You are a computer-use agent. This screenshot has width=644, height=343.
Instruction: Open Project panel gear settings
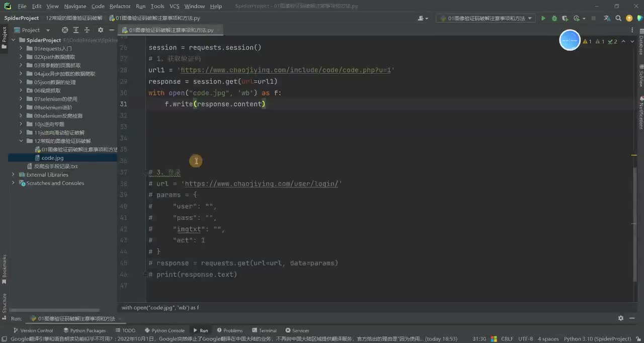coord(100,30)
